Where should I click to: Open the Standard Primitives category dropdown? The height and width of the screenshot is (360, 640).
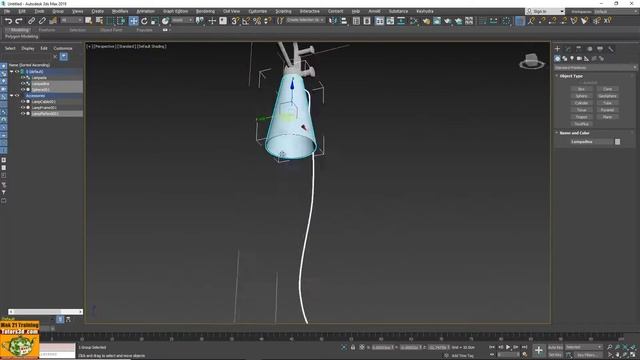point(596,67)
